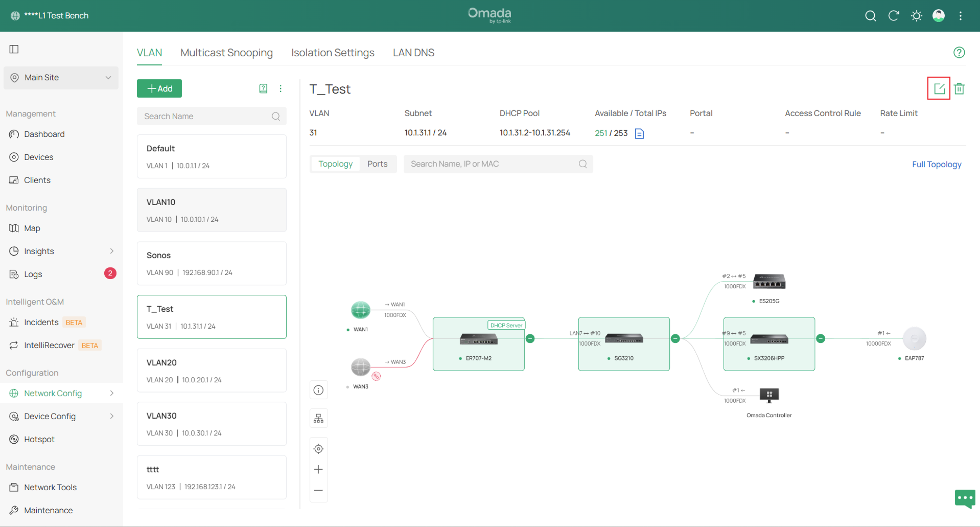
Task: Open the chat support bubble
Action: point(965,499)
